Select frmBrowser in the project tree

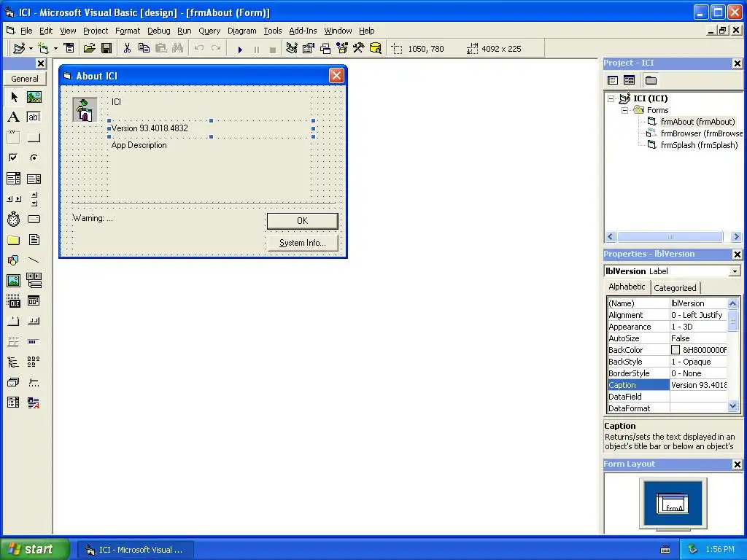point(701,133)
